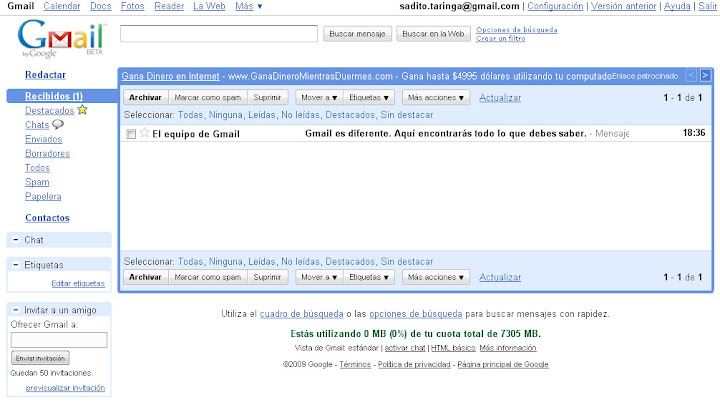The image size is (720, 405).
Task: Select Todas in top Seleccionar row
Action: (x=191, y=115)
